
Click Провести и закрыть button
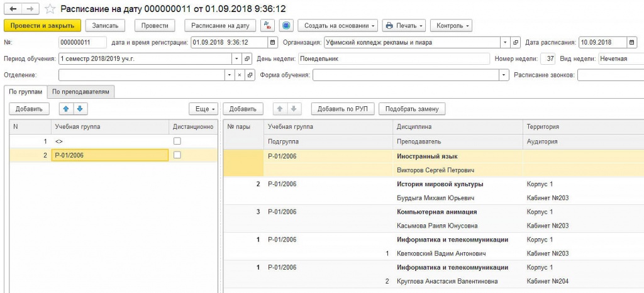(x=42, y=25)
